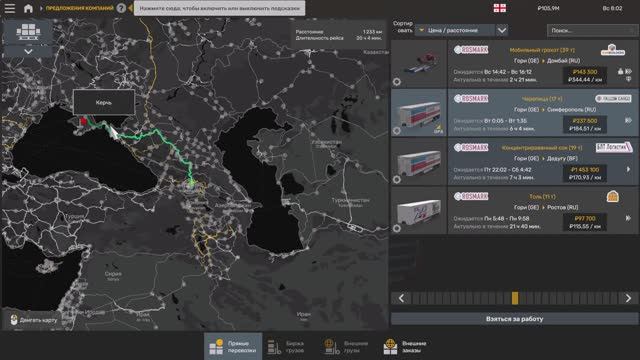This screenshot has height=360, width=640.
Task: Click Rosmark logo in Симферополь job
Action: [471, 99]
